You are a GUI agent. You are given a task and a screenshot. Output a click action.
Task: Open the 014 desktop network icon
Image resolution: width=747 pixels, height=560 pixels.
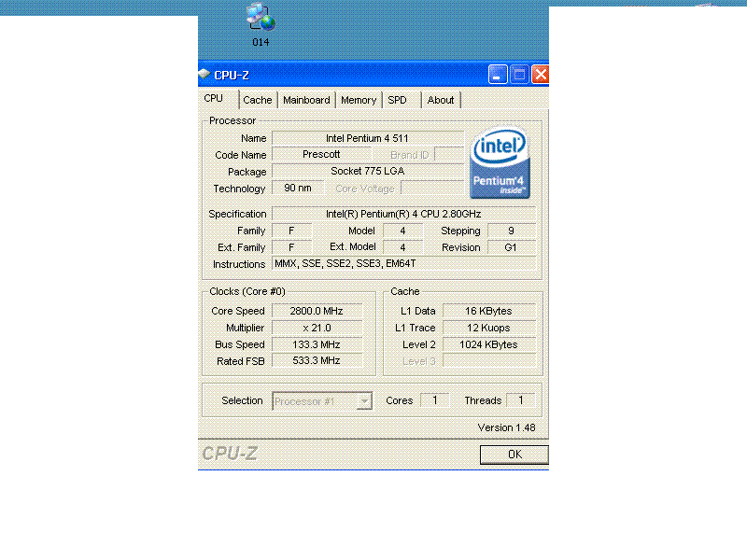261,25
